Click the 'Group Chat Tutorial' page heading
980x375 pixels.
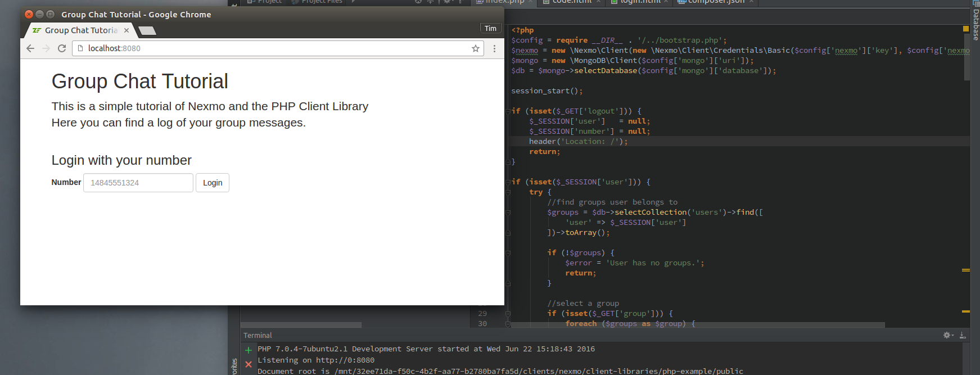coord(140,82)
